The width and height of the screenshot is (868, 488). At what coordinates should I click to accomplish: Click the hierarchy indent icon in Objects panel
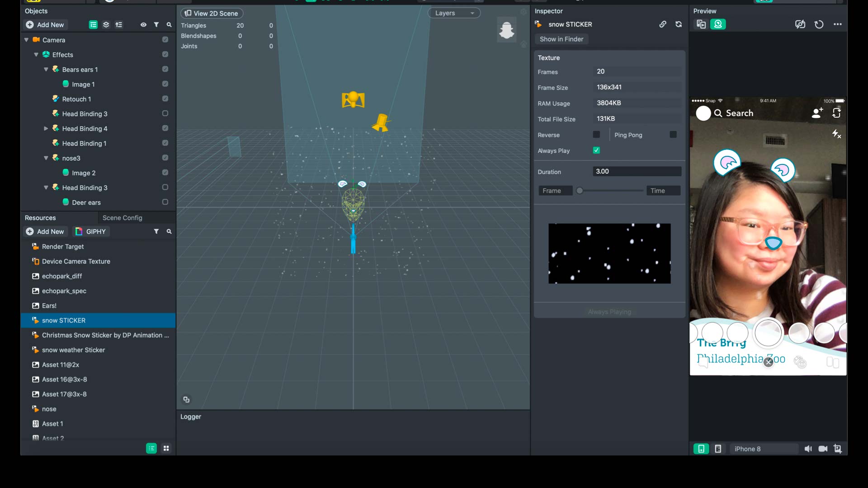(119, 25)
